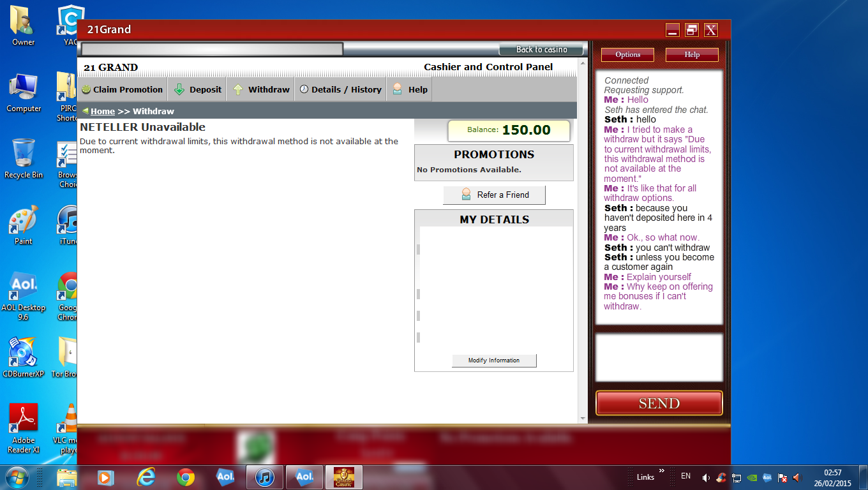Open the Deposit tab
868x490 pixels.
pyautogui.click(x=197, y=89)
